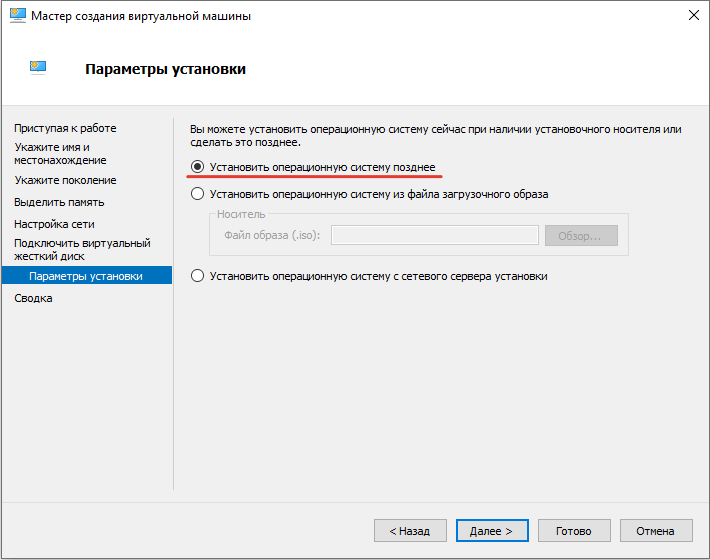Click the ISO image file path field

point(435,236)
